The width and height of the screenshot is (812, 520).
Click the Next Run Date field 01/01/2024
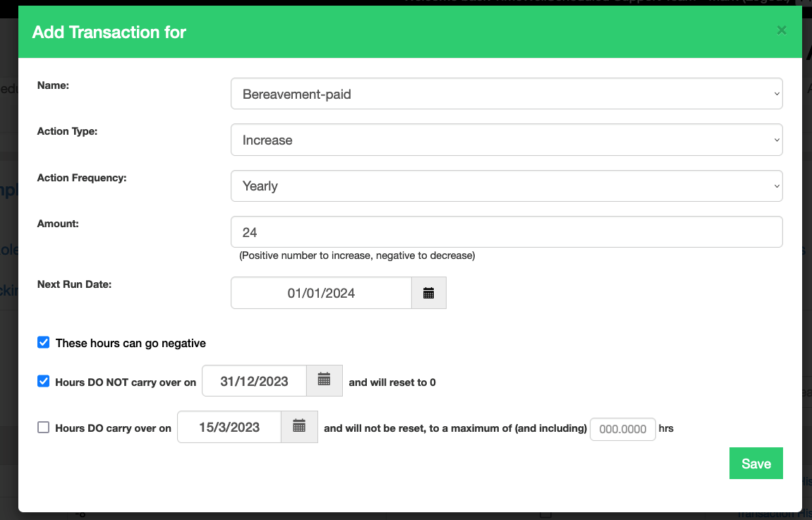pos(321,293)
